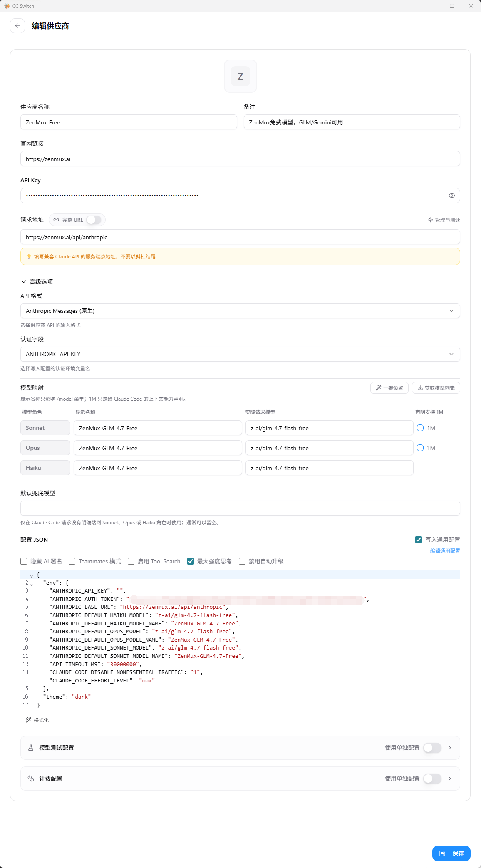Viewport: 481px width, 868px height.
Task: Edit the Opus actual request model field
Action: click(x=329, y=448)
